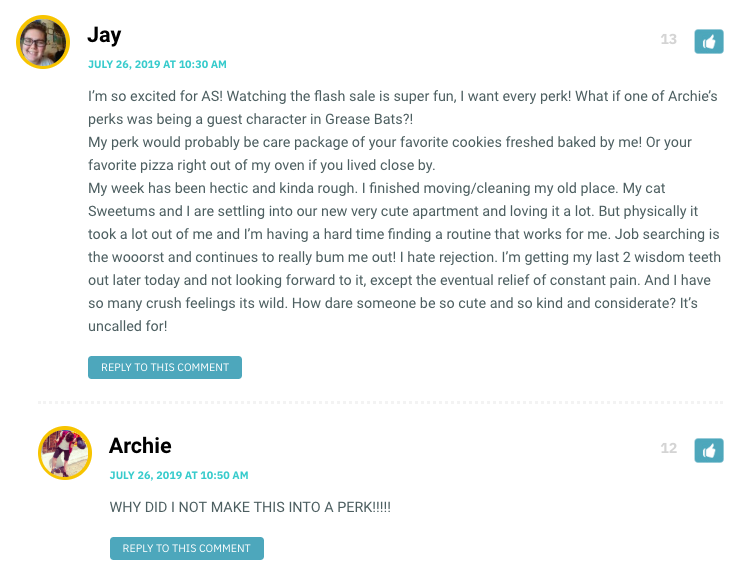Open Jay's profile picture avatar
740x572 pixels.
(x=43, y=43)
